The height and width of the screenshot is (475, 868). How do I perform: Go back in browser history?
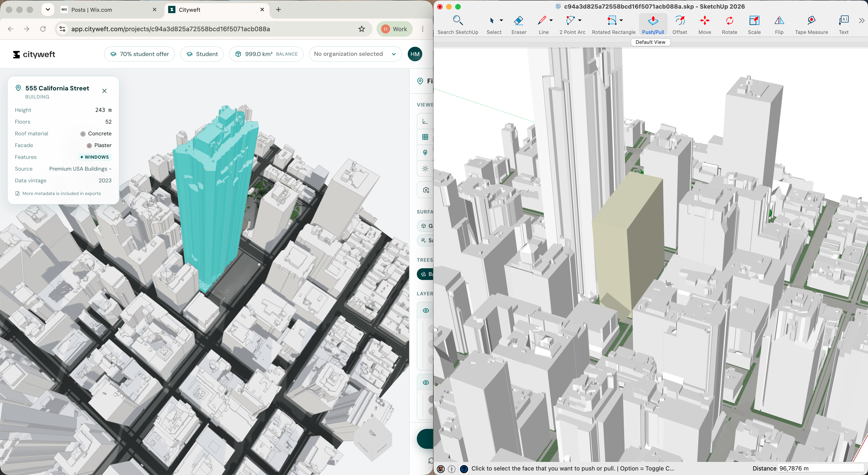(10, 29)
